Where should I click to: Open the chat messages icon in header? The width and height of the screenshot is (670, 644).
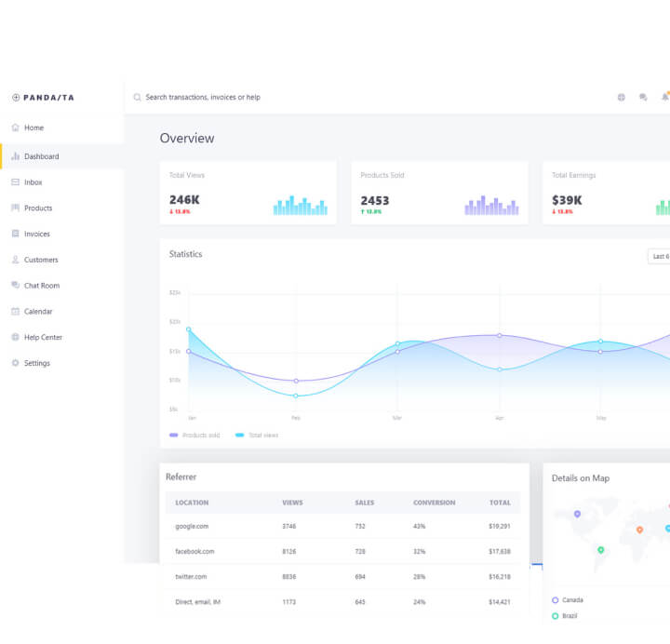coord(643,98)
